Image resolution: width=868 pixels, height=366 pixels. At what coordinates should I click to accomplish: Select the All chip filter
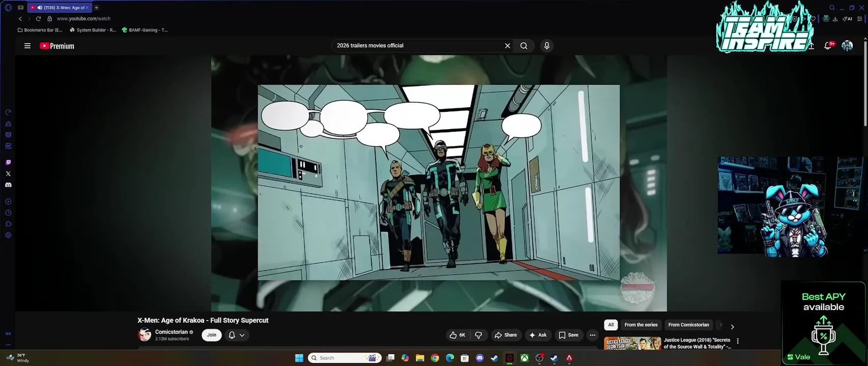pos(611,325)
